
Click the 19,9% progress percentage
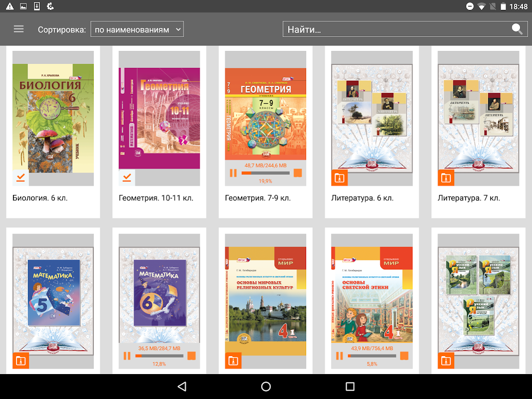click(x=265, y=181)
